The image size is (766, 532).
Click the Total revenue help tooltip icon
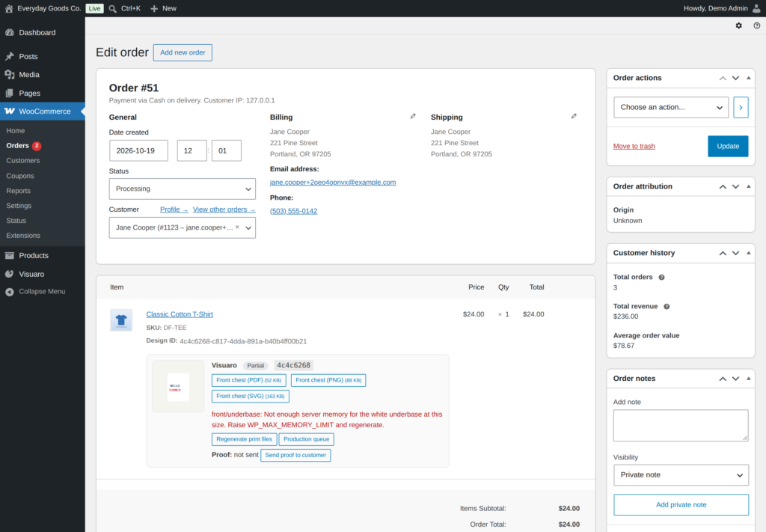[667, 306]
